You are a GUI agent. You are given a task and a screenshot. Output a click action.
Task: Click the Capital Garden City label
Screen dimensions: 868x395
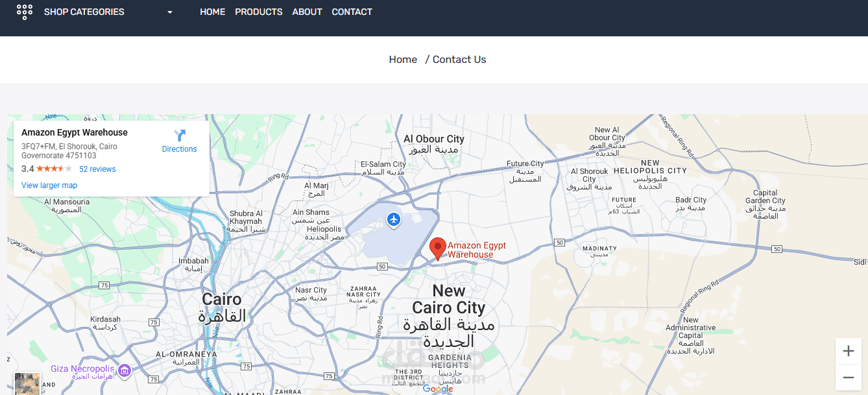point(766,204)
